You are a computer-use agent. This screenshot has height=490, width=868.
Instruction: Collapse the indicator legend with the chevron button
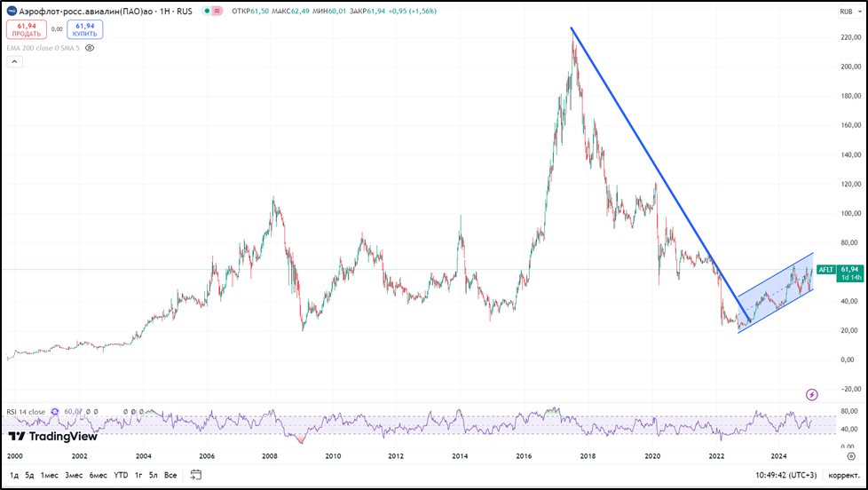tap(14, 61)
